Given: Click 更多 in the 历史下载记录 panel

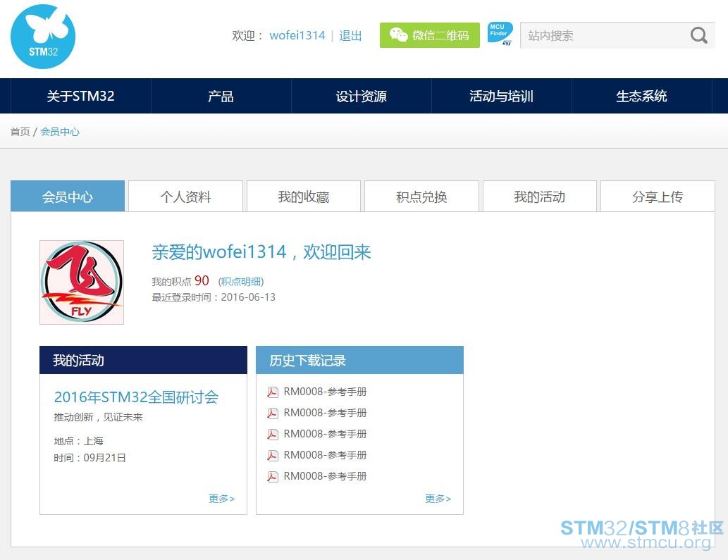Looking at the screenshot, I should (x=438, y=498).
